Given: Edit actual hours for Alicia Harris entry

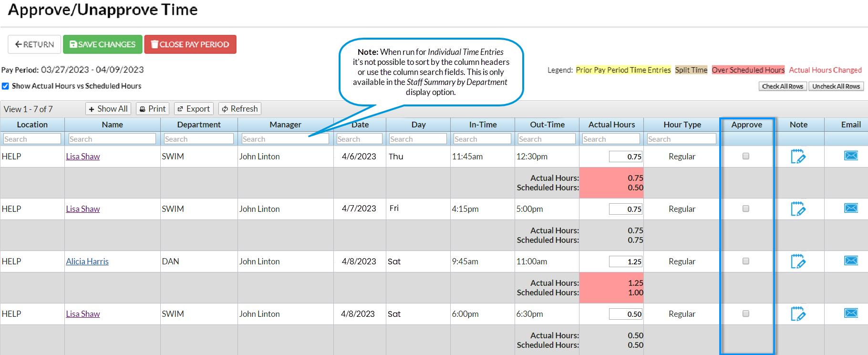Looking at the screenshot, I should [x=626, y=261].
